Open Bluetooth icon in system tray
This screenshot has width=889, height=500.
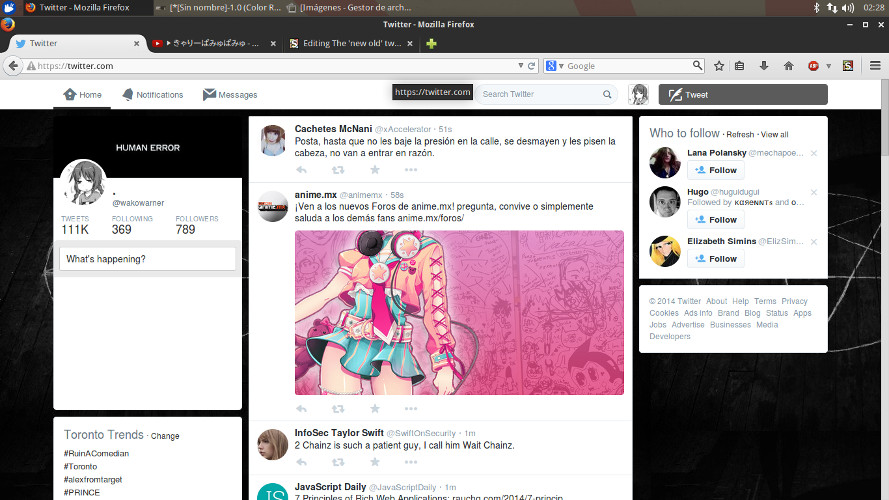[816, 7]
